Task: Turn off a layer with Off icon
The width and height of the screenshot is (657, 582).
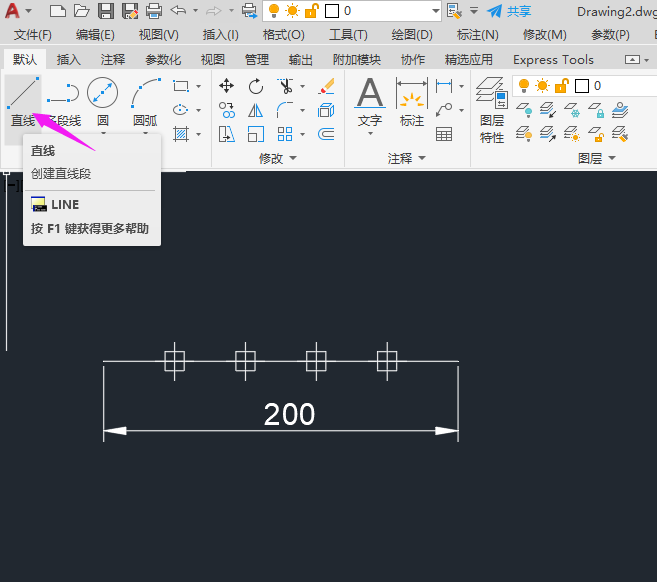Action: pyautogui.click(x=524, y=110)
